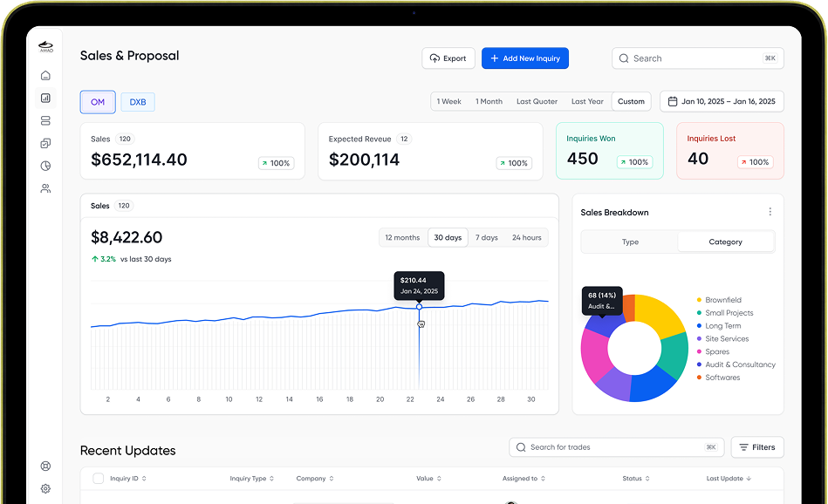Screen dimensions: 828x504
Task: Sort by Company column
Action: click(x=315, y=479)
